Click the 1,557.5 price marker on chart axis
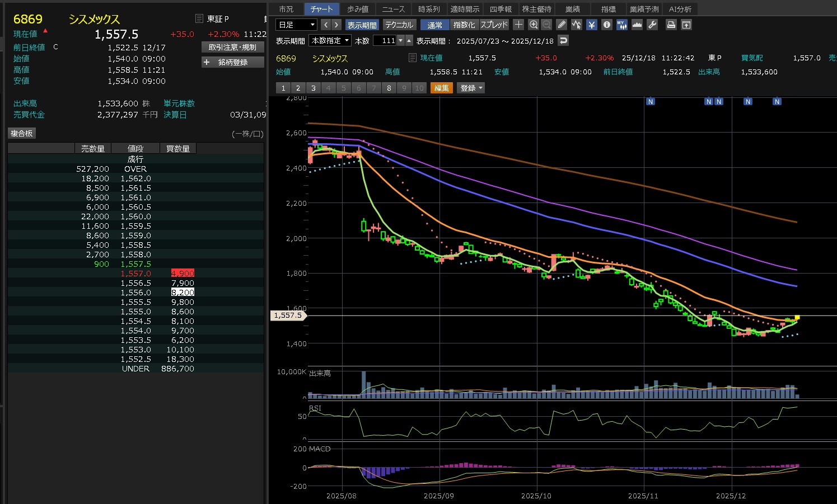 pos(287,315)
